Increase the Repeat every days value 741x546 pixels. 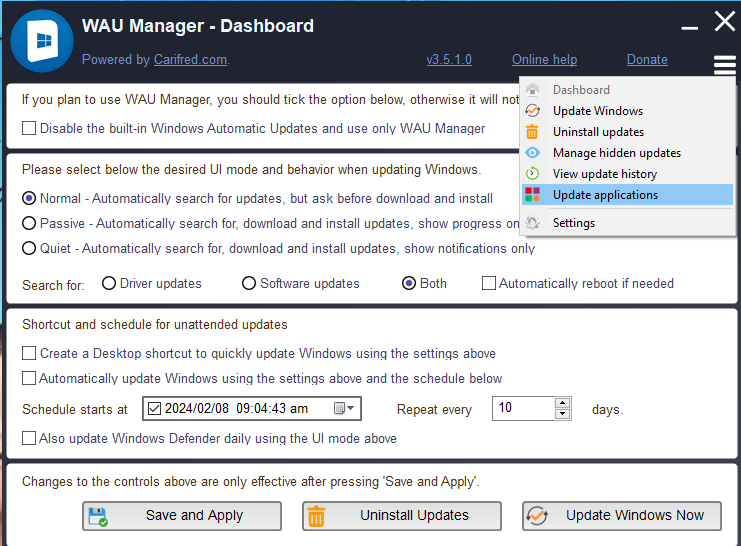(x=562, y=403)
